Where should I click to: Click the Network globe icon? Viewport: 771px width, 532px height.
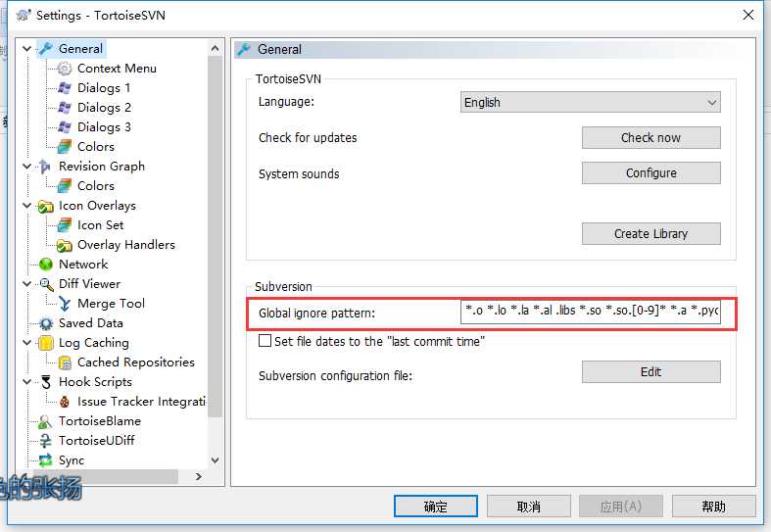(x=46, y=265)
